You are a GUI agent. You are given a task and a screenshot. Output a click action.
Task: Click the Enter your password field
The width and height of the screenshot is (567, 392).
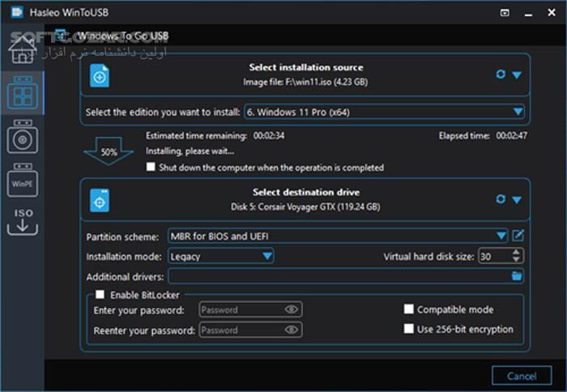[241, 309]
